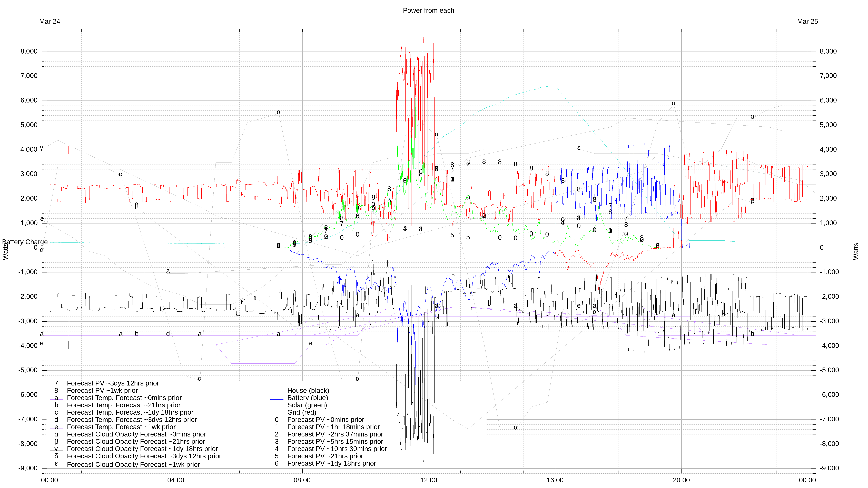Click legend 'Forecast PV ~3dys 12hrs prior'
Viewport: 868px width, 488px height.
tap(113, 383)
